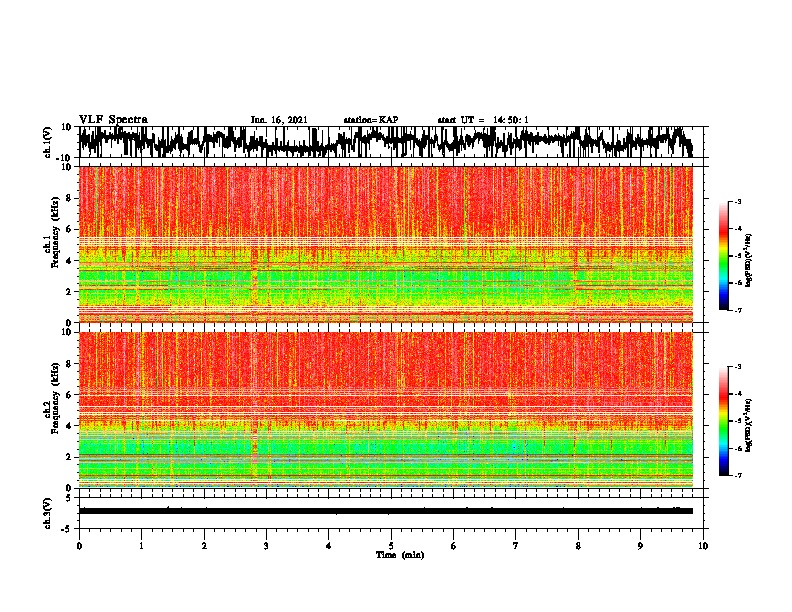This screenshot has width=792, height=612.
Task: Click the "Time (min)" axis title
Action: pos(400,555)
